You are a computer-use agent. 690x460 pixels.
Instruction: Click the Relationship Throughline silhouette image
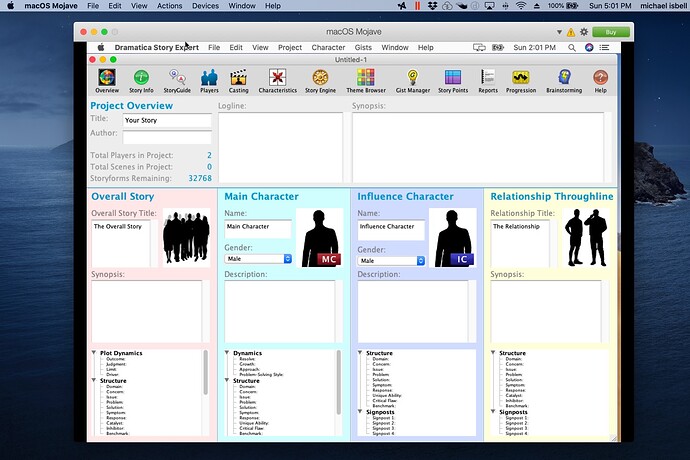(x=586, y=238)
